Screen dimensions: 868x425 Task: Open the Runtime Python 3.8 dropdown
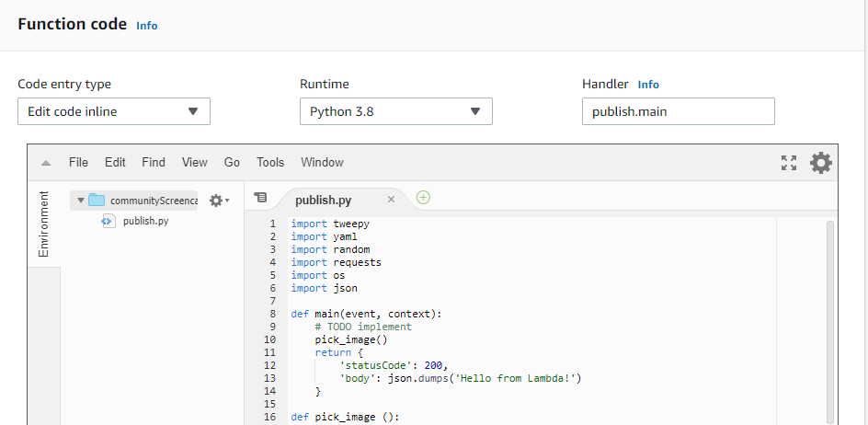click(396, 111)
